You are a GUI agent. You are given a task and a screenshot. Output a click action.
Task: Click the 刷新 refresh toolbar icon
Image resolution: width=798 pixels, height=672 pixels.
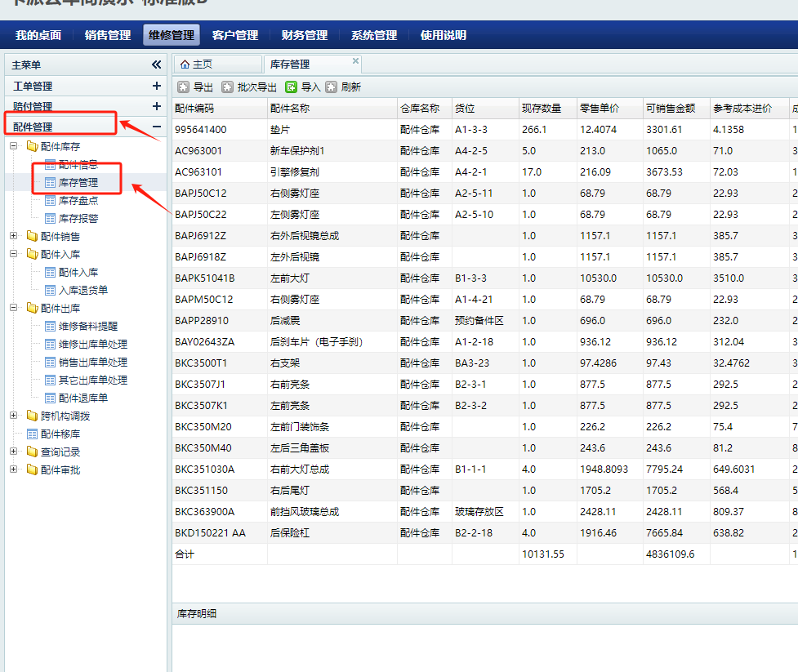332,87
